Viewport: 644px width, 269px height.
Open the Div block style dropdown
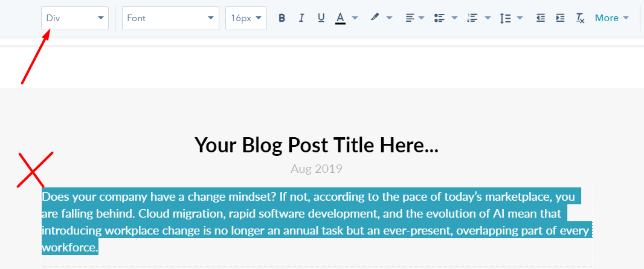[x=75, y=18]
